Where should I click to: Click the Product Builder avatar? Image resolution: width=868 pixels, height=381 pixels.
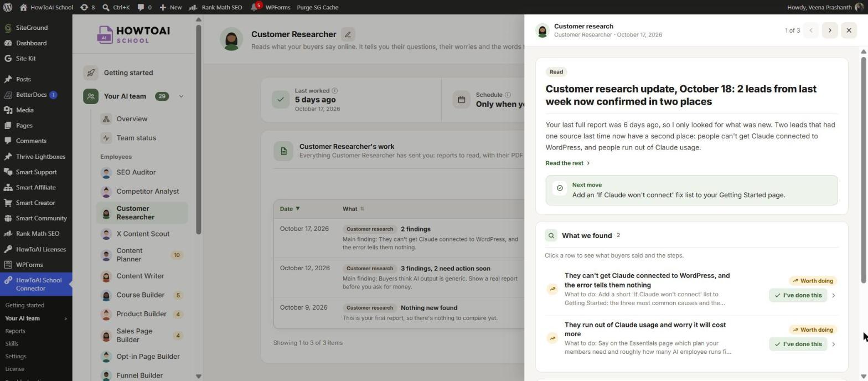click(x=106, y=314)
